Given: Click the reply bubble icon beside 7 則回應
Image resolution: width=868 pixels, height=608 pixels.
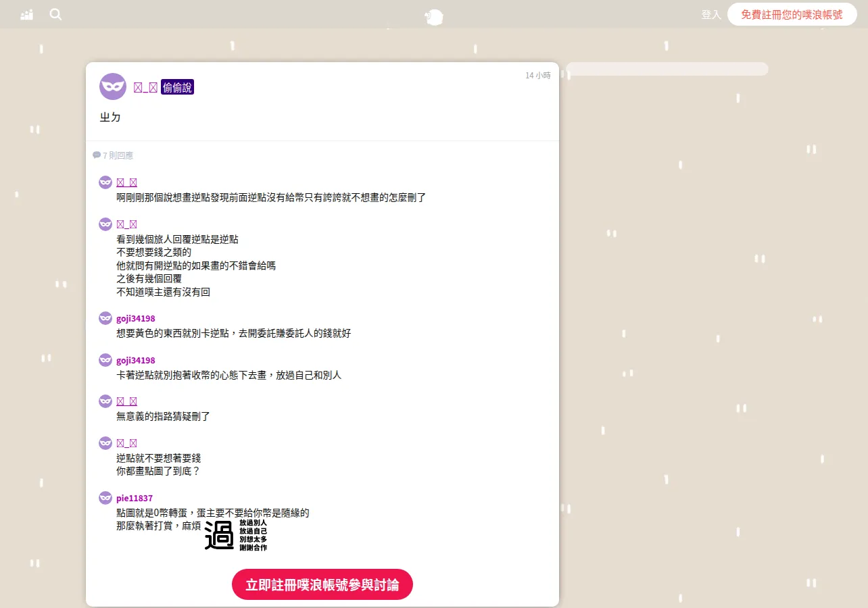Looking at the screenshot, I should click(x=97, y=155).
